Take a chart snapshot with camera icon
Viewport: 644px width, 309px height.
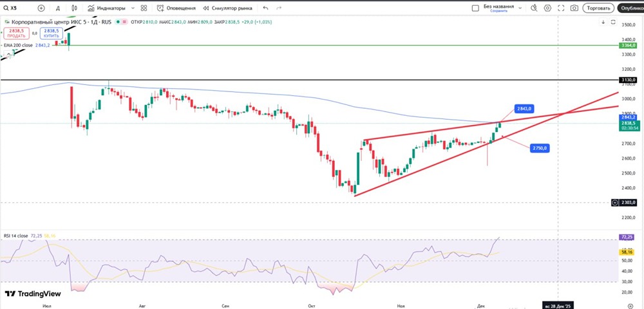[574, 8]
